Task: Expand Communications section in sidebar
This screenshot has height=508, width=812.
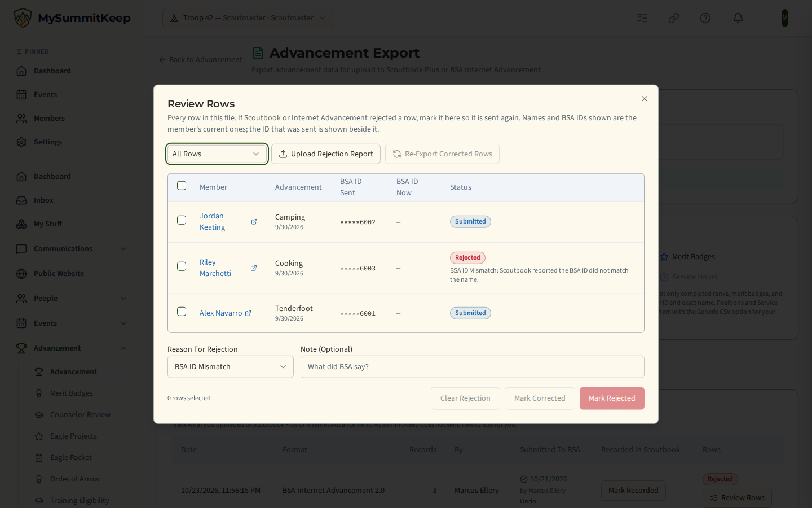Action: click(72, 249)
